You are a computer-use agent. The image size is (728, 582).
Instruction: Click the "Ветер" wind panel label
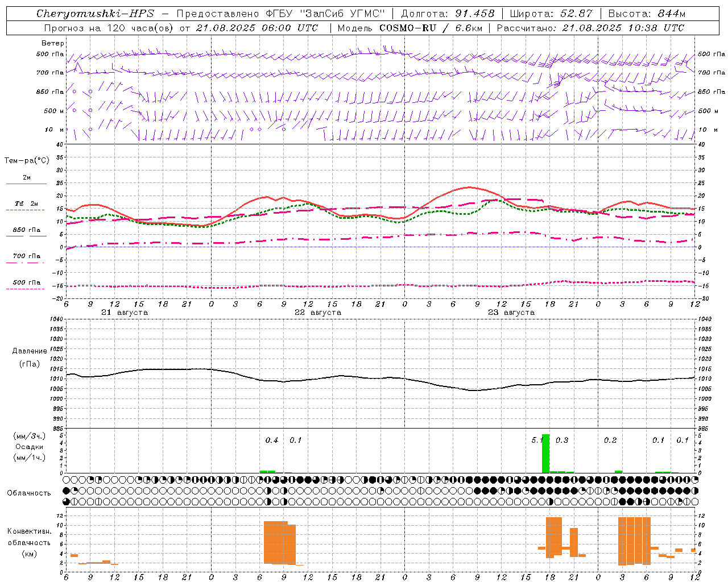pyautogui.click(x=53, y=43)
